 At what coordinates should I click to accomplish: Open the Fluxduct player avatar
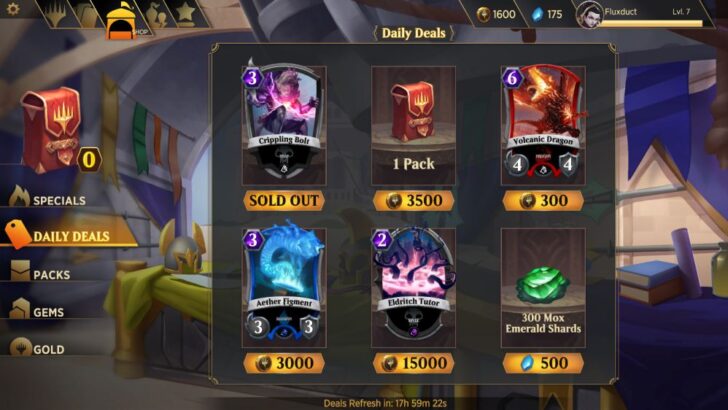point(588,14)
